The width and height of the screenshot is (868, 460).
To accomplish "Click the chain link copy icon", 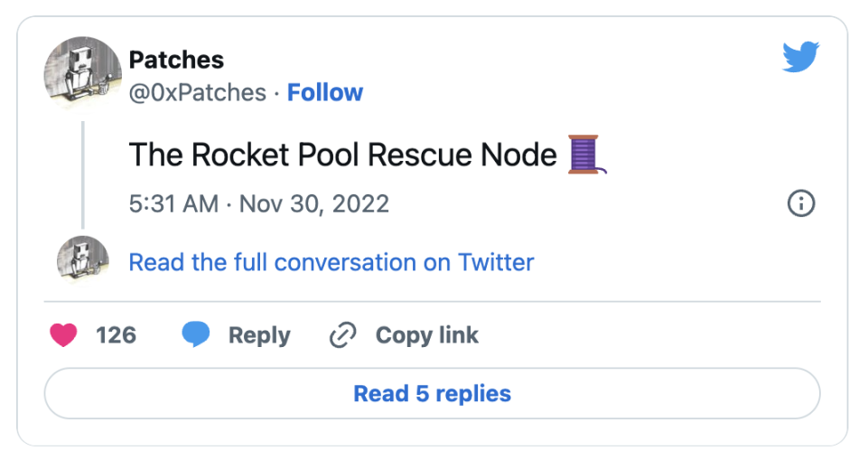I will click(343, 335).
